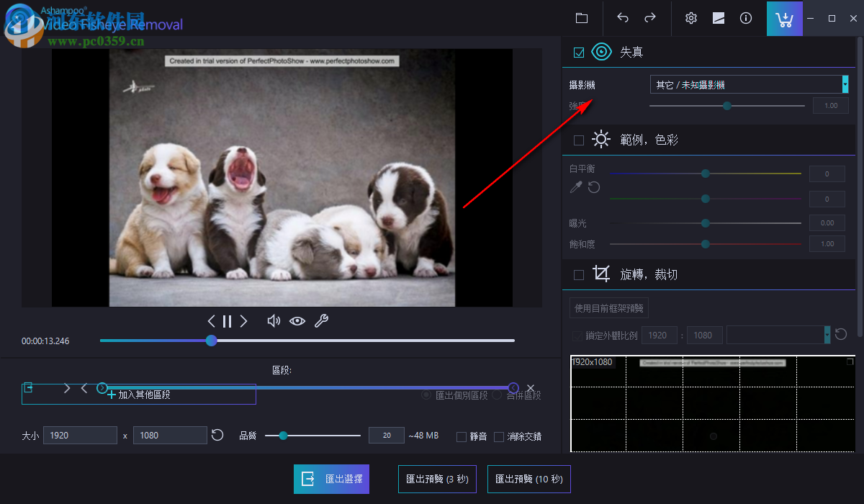Screen dimensions: 864x504
Task: Mute audio with the speaker icon
Action: coord(274,320)
